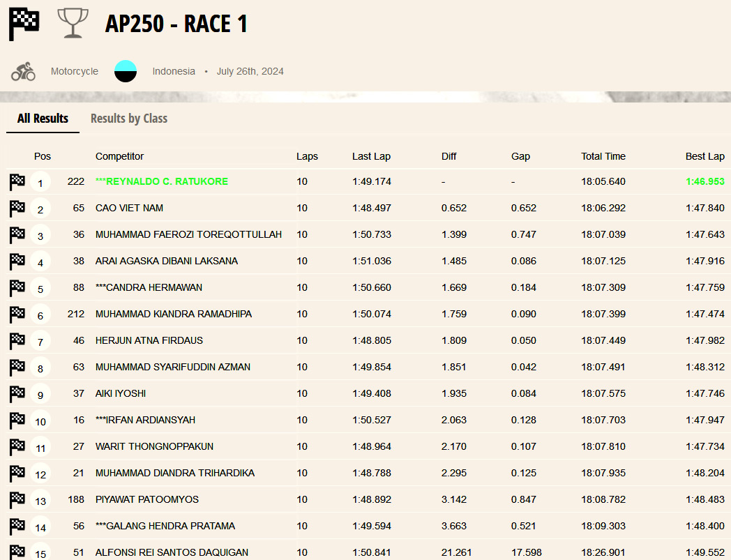Click the green best lap time 1:46.953
The height and width of the screenshot is (560, 731).
705,182
